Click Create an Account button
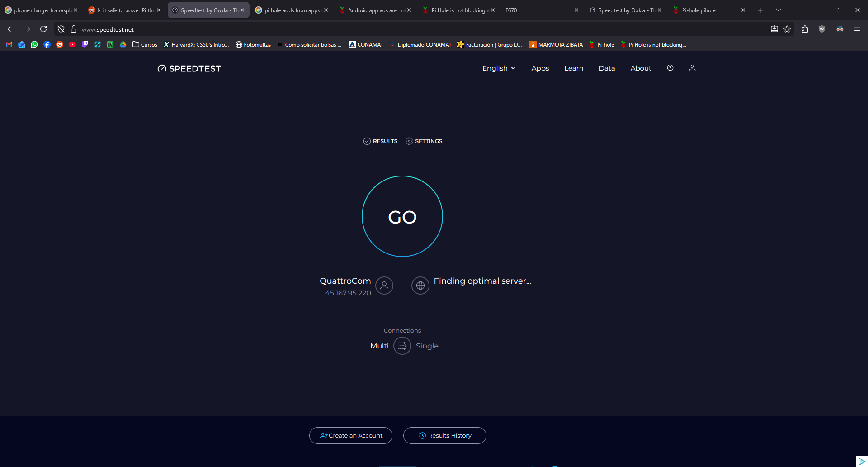 pyautogui.click(x=350, y=435)
